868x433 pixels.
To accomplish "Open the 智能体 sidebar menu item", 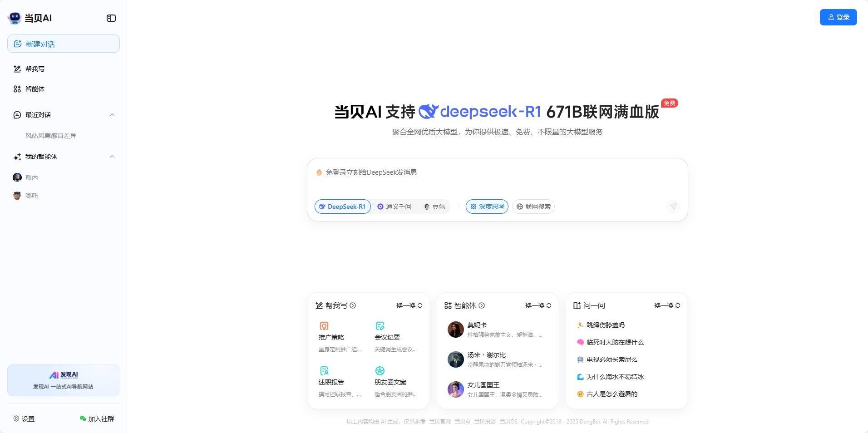I will 64,89.
